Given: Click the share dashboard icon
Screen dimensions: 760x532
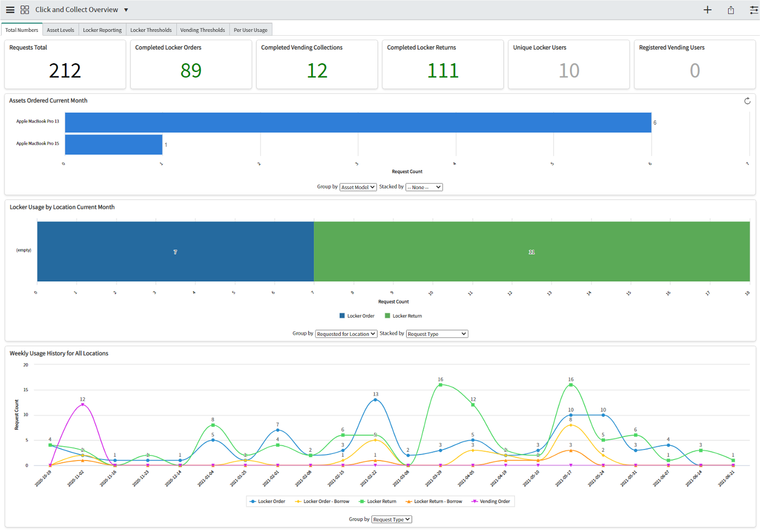Looking at the screenshot, I should 731,10.
